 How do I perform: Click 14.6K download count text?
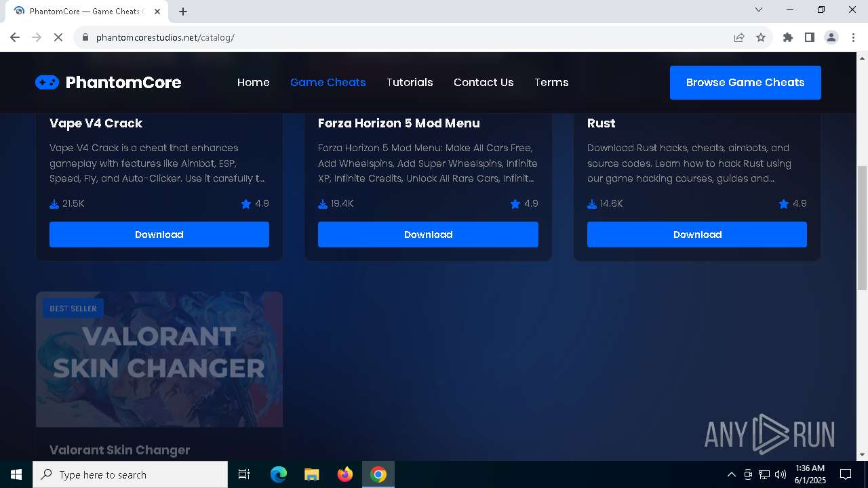tap(611, 204)
